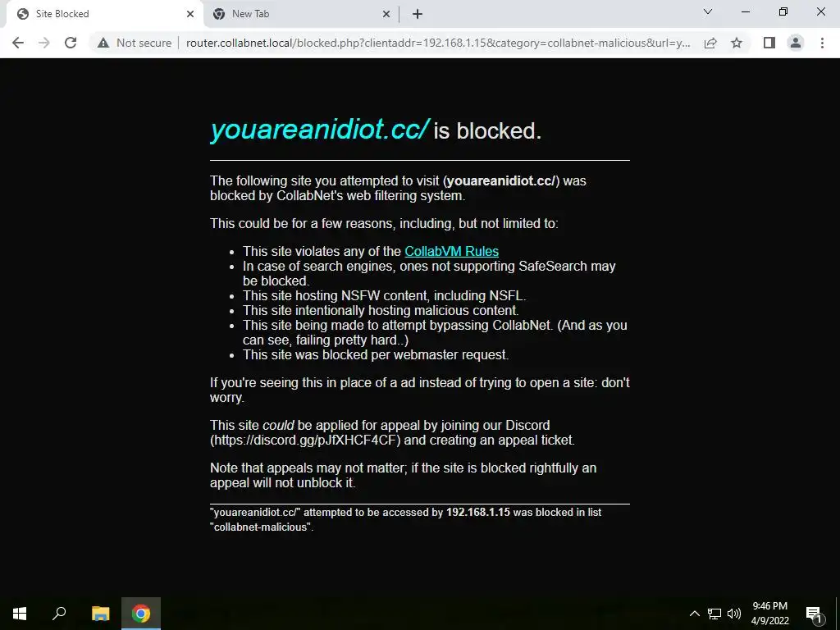
Task: Open the notification action center
Action: [x=814, y=614]
